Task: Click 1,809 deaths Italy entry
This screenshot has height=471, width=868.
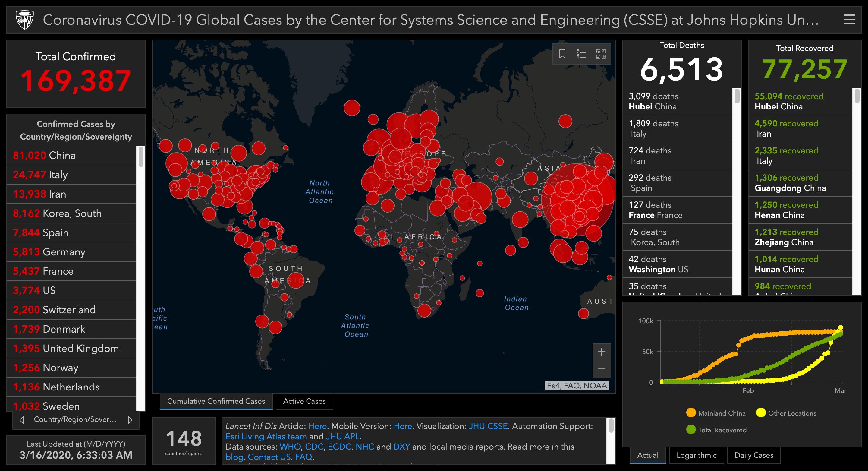Action: (x=677, y=128)
